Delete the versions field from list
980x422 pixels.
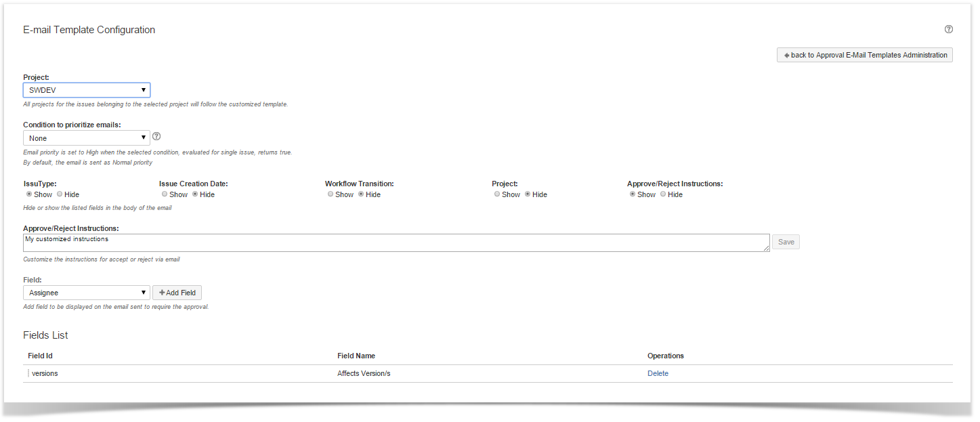pos(658,373)
